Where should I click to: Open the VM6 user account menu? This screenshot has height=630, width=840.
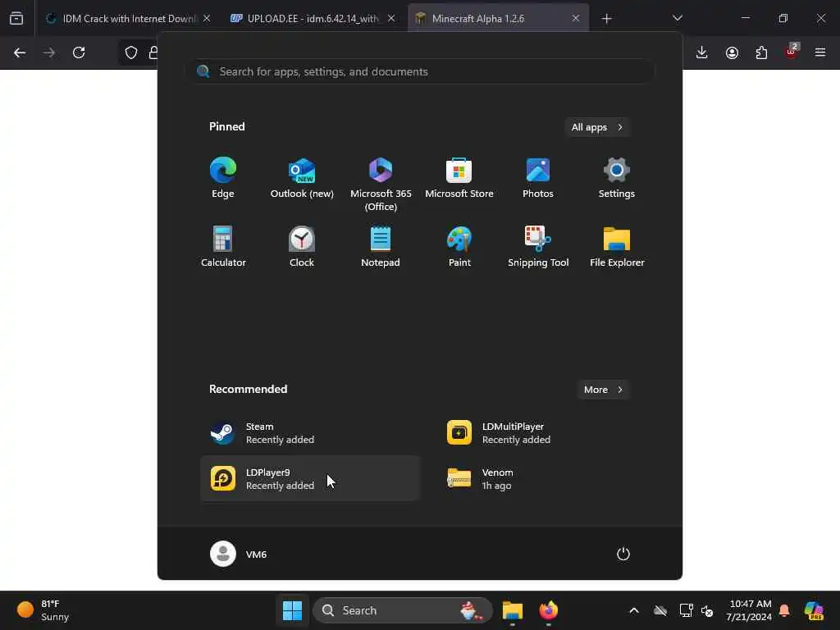(239, 554)
